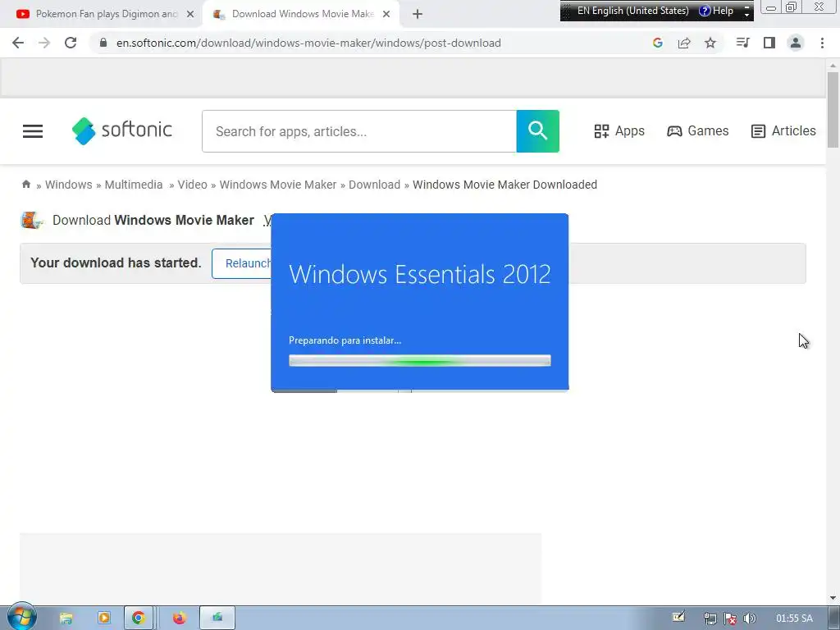The height and width of the screenshot is (630, 840).
Task: Go back using the browser back arrow
Action: click(x=18, y=43)
